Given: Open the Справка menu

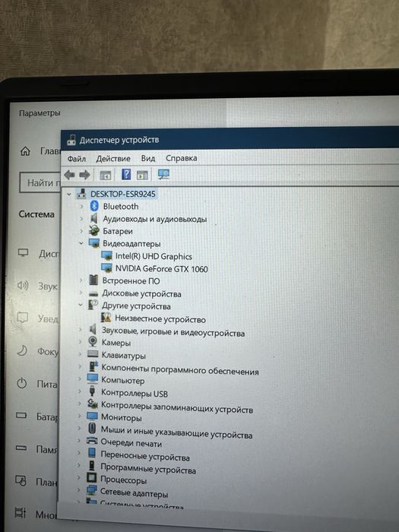Looking at the screenshot, I should 181,158.
